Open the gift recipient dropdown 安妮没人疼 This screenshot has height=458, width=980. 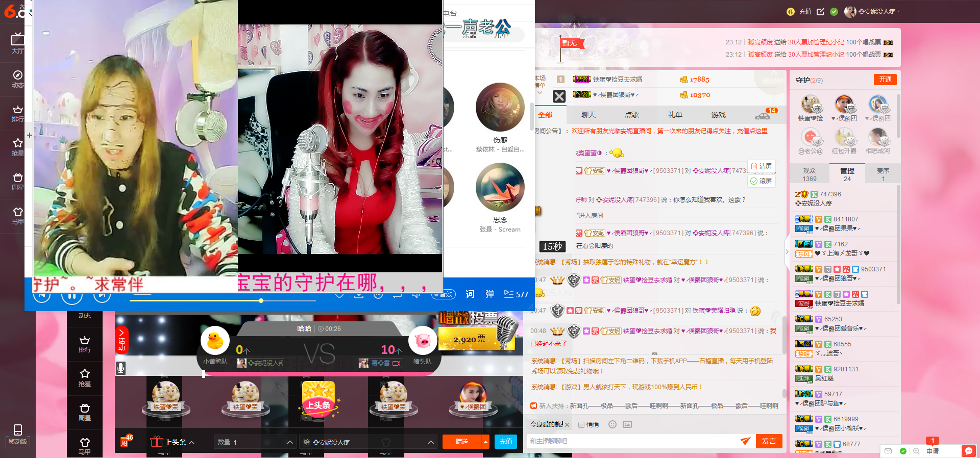click(x=368, y=442)
